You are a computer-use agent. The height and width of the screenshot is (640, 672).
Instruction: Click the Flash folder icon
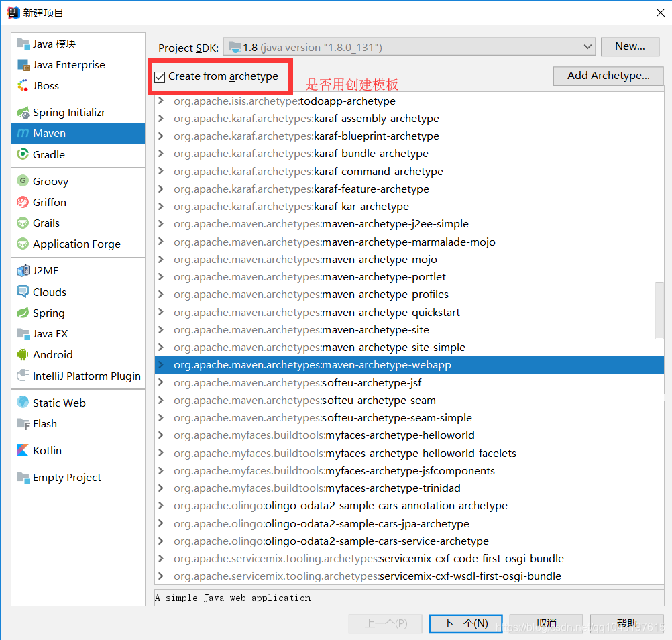[x=23, y=423]
